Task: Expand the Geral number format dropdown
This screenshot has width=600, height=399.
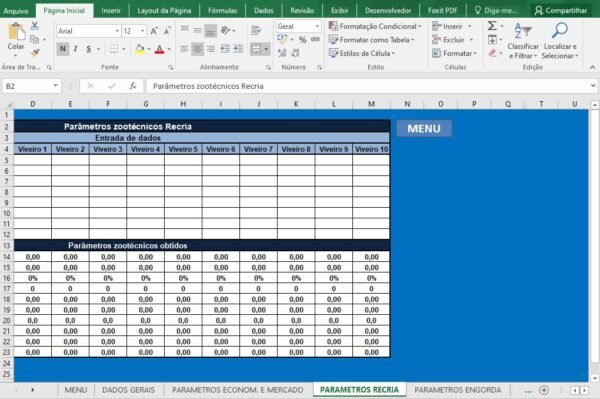Action: coord(317,26)
